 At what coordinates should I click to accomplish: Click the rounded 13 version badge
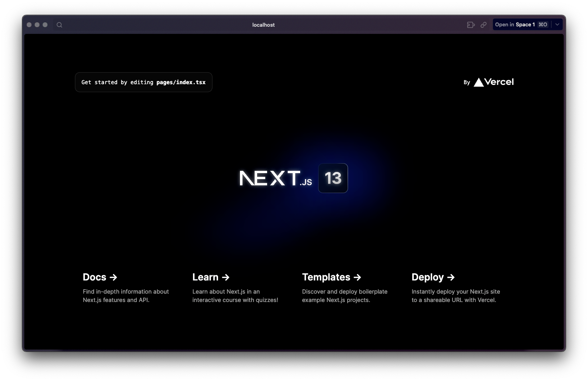tap(333, 178)
